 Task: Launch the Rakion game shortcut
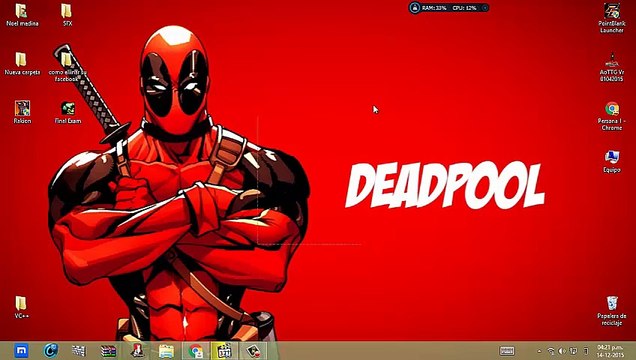point(22,112)
